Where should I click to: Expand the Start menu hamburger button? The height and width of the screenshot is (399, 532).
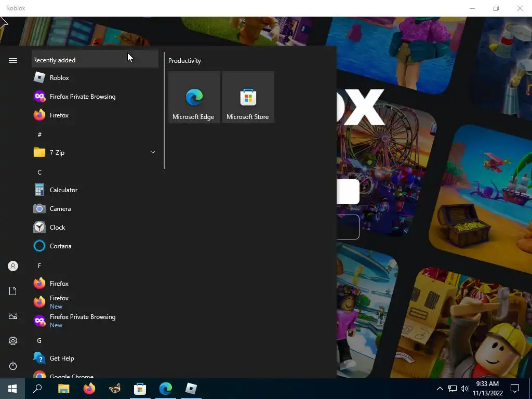13,60
